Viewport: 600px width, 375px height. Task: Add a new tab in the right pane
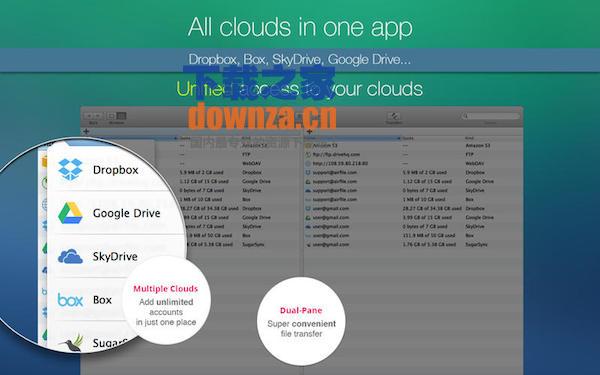click(310, 131)
